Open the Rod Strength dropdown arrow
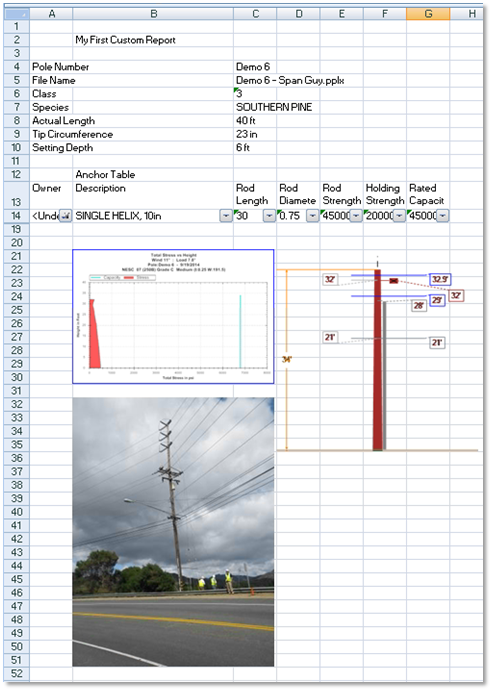492x691 pixels. coord(356,216)
